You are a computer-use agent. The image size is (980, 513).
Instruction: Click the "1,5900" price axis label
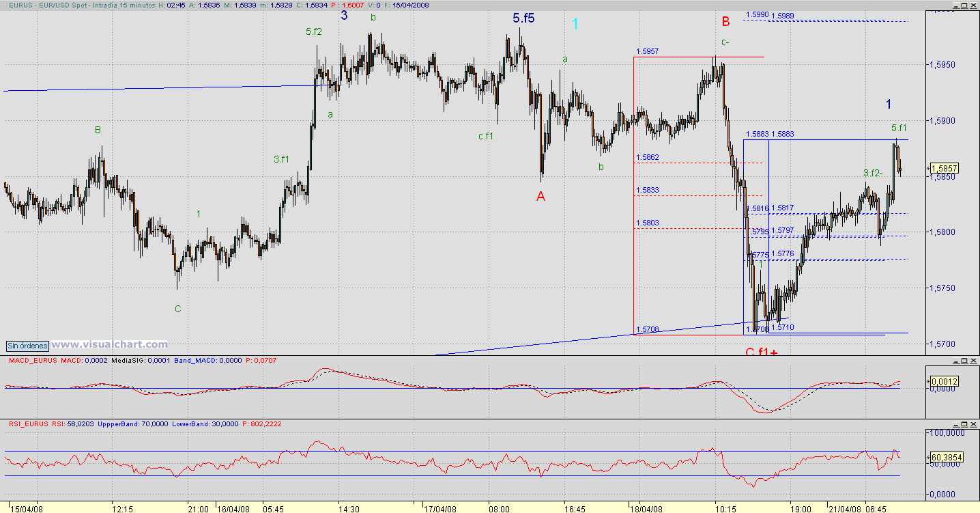943,122
